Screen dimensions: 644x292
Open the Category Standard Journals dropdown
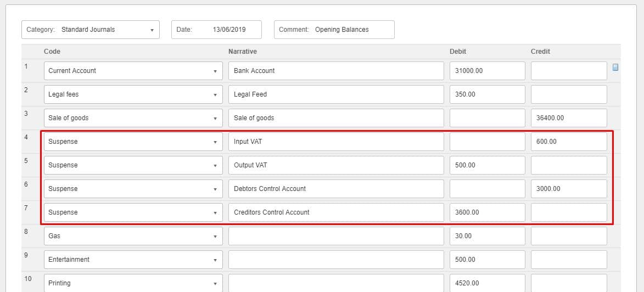coord(91,30)
